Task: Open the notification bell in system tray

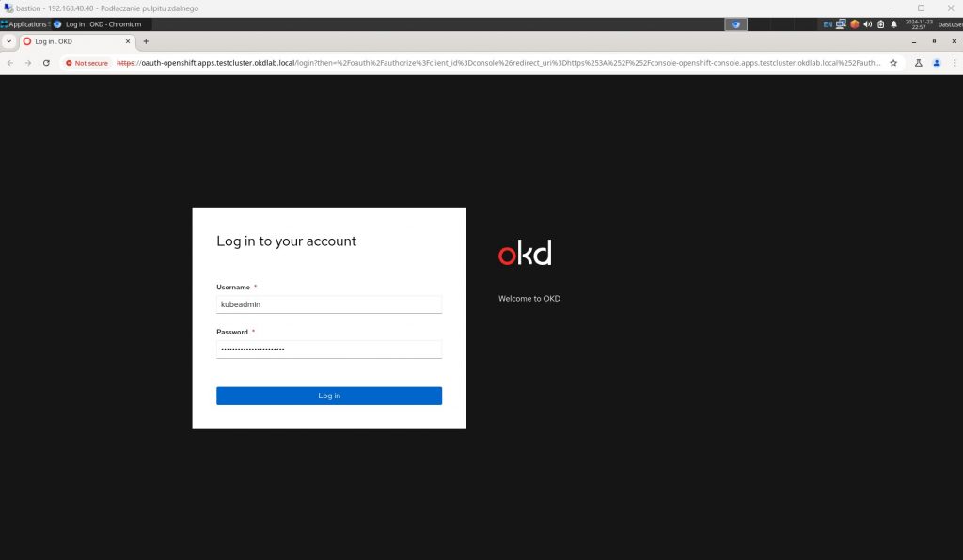Action: [x=893, y=24]
